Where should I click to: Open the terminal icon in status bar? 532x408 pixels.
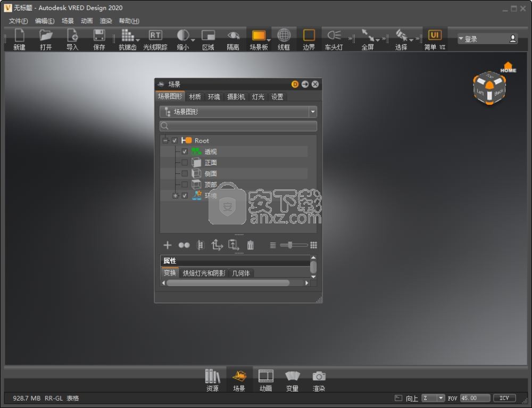coord(398,398)
